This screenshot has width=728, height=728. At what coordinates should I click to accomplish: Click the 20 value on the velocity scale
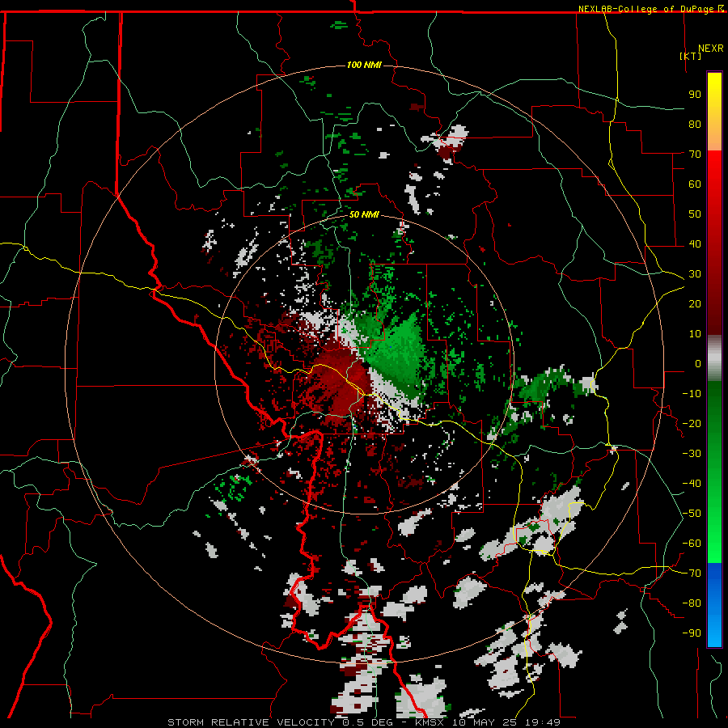pyautogui.click(x=695, y=304)
